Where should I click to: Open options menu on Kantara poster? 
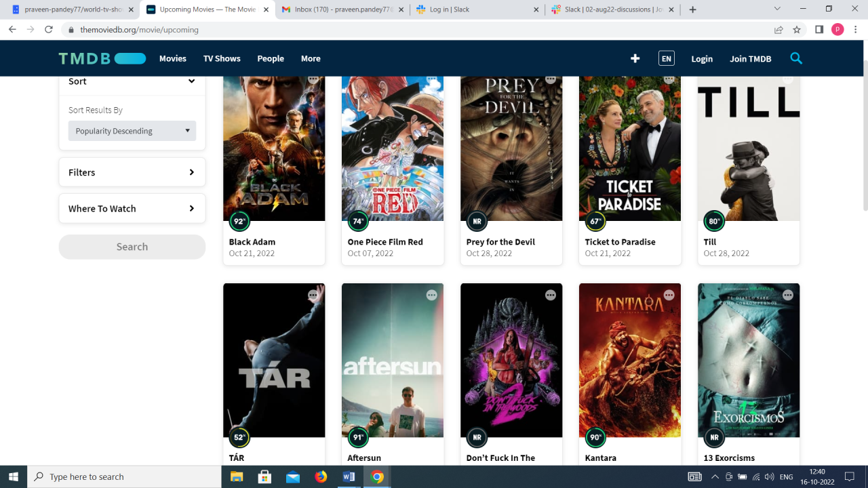point(669,296)
